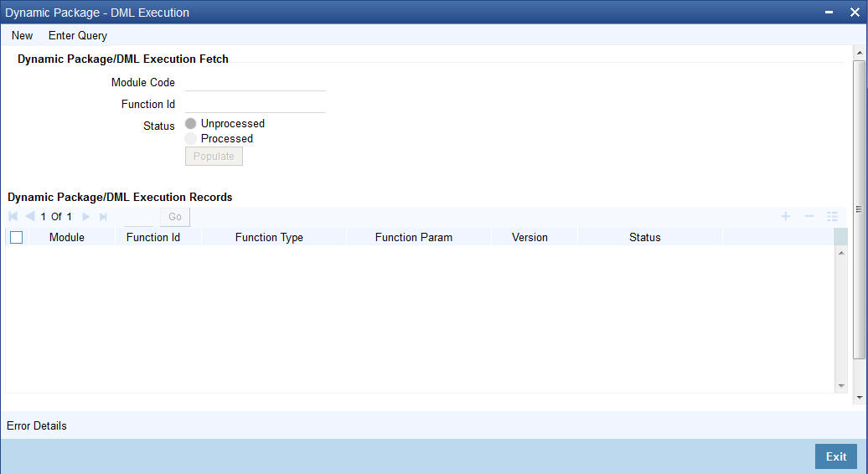The height and width of the screenshot is (474, 868).
Task: Click the 'Dynamic Package/DML Execution Records' heading
Action: pos(120,197)
